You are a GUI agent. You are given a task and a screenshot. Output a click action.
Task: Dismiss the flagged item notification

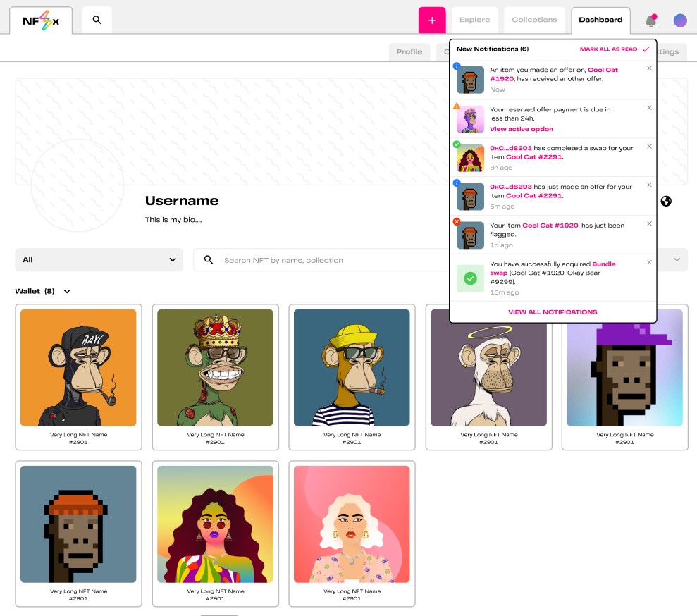(649, 223)
